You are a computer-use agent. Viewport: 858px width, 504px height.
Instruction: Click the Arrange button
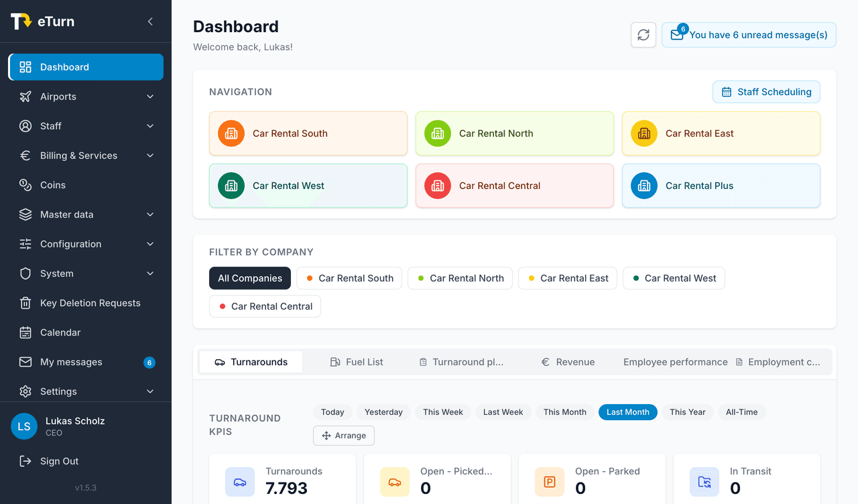(344, 436)
